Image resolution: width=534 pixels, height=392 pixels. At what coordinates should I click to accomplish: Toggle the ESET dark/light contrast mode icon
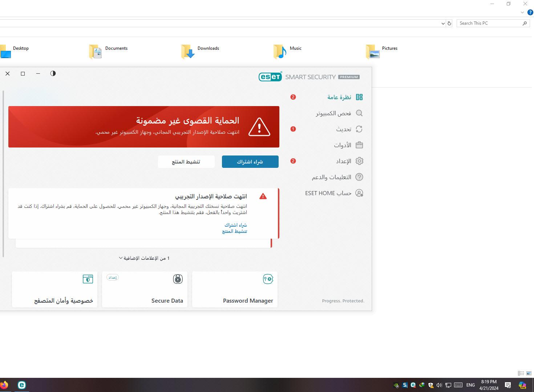click(53, 73)
